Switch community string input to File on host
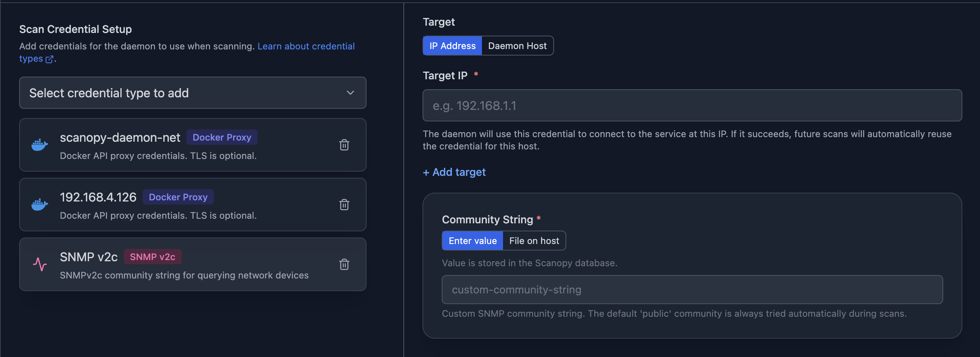 pyautogui.click(x=534, y=240)
